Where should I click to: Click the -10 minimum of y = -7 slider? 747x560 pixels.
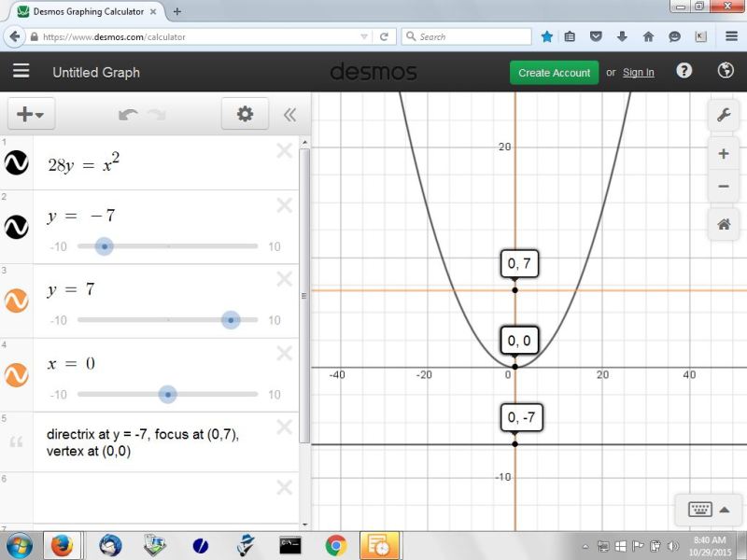pos(59,246)
